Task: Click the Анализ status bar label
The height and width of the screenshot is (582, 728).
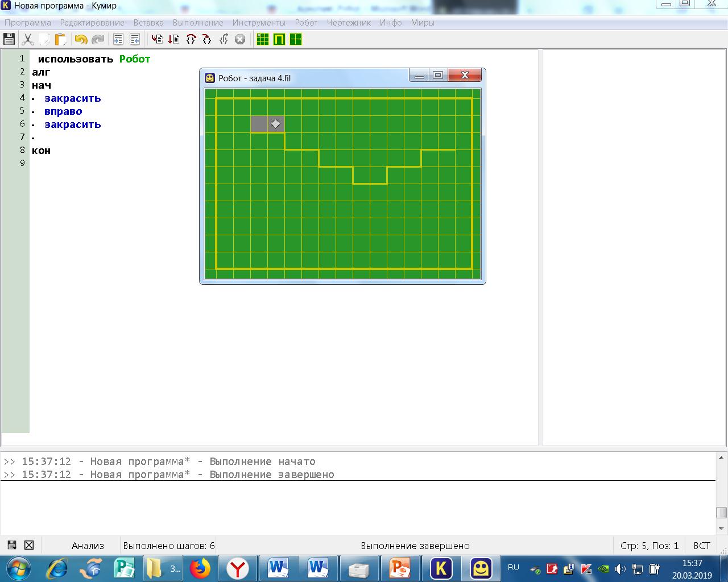Action: click(88, 546)
